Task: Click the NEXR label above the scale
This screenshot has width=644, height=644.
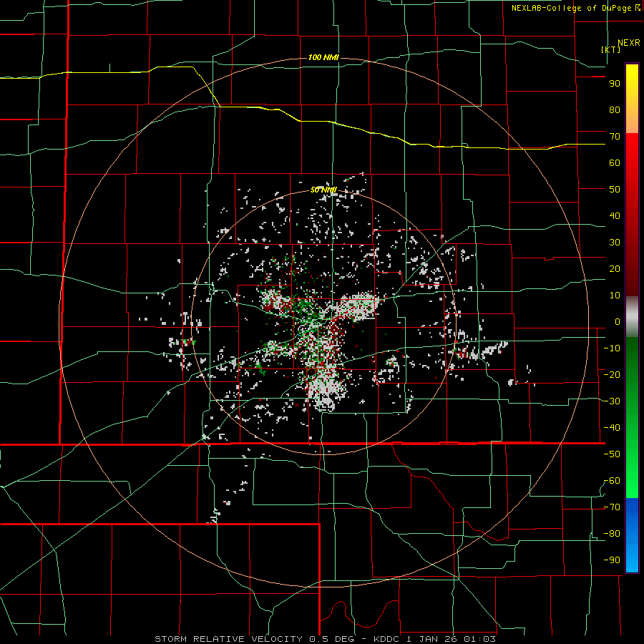Action: [x=628, y=43]
